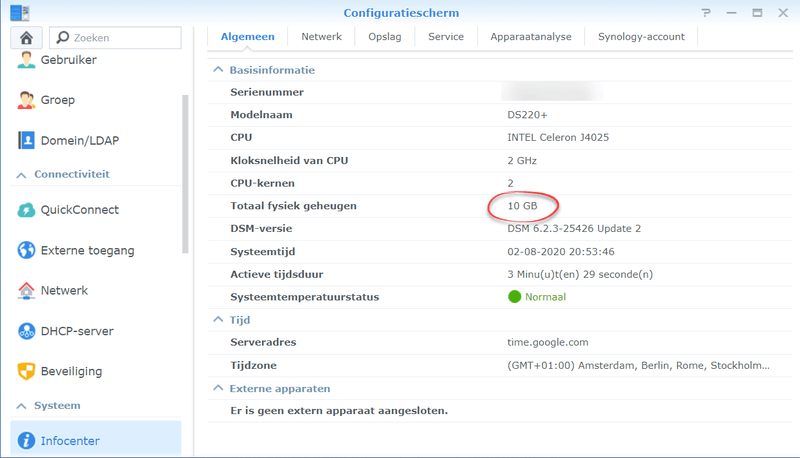
Task: Click the Configuratiescherm window title
Action: point(401,13)
